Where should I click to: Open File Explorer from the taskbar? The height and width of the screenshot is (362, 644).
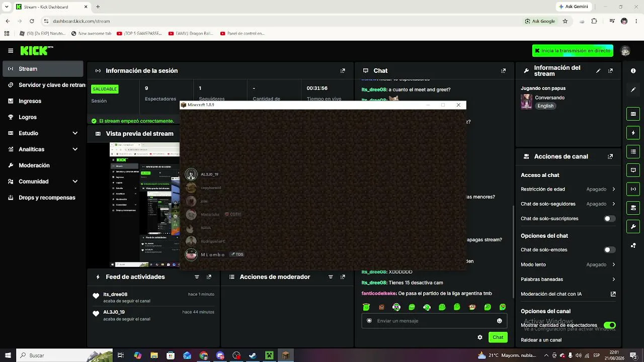(154, 355)
